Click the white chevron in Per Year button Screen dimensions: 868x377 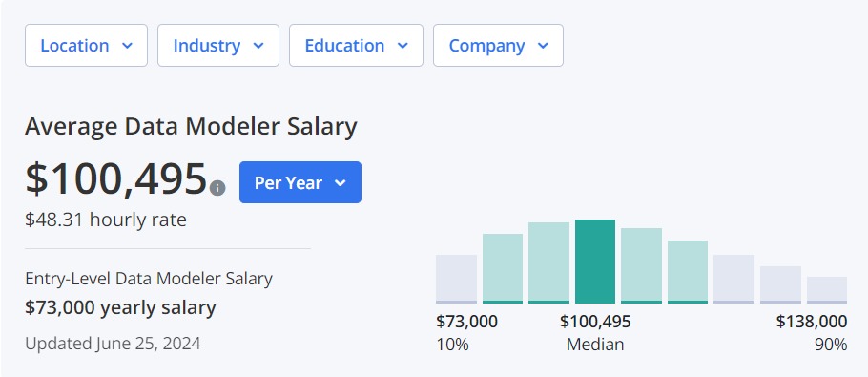click(x=341, y=183)
